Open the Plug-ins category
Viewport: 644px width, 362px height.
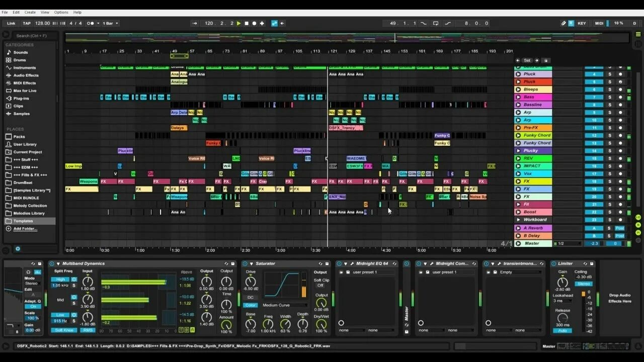[21, 98]
